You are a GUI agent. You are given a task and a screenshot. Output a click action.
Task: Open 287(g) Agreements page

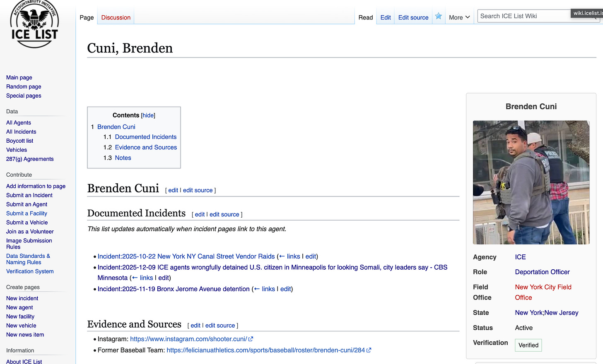point(30,159)
